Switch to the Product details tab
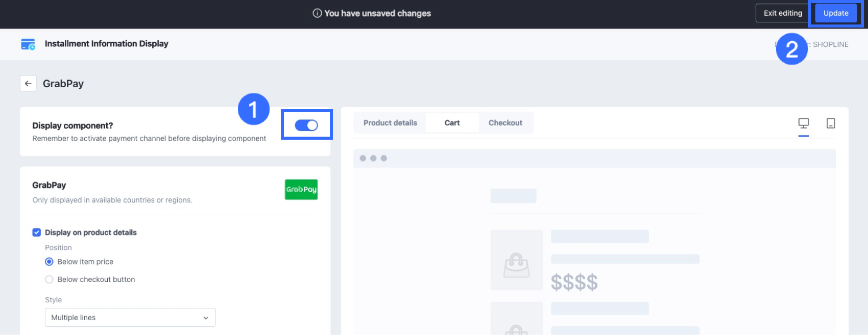The image size is (868, 335). pyautogui.click(x=390, y=123)
